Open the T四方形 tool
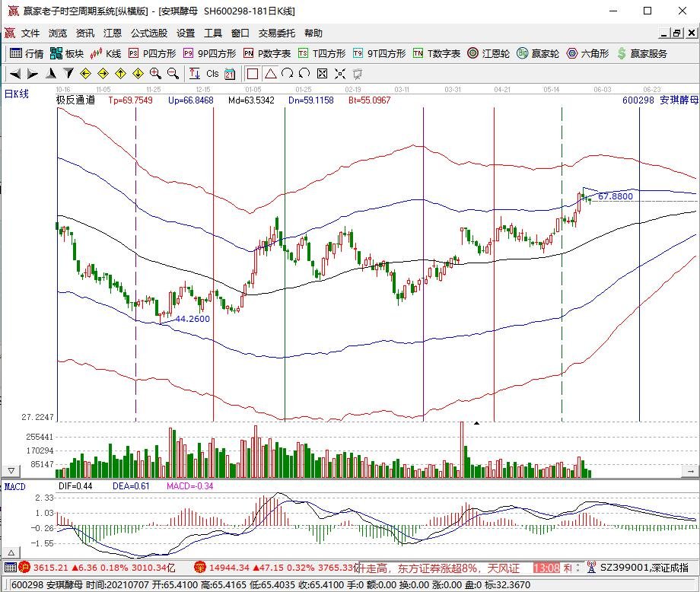Screen dimensions: 700x592 [x=322, y=53]
